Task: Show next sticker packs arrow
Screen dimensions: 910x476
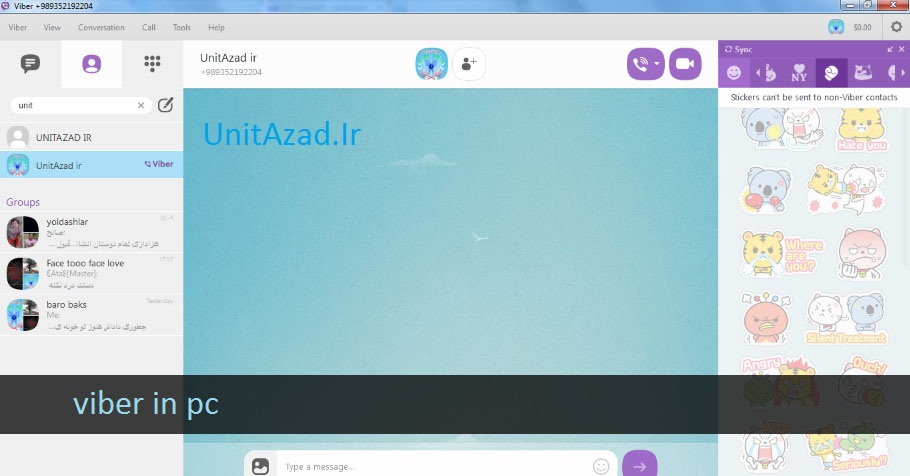Action: pyautogui.click(x=903, y=73)
